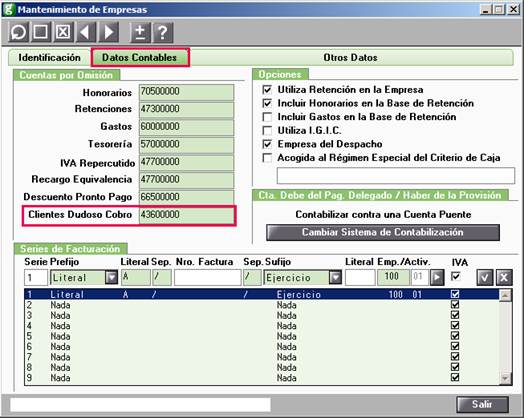Viewport: 524px width, 418px height.
Task: Click the Tesorería account field 57000000
Action: click(x=186, y=145)
